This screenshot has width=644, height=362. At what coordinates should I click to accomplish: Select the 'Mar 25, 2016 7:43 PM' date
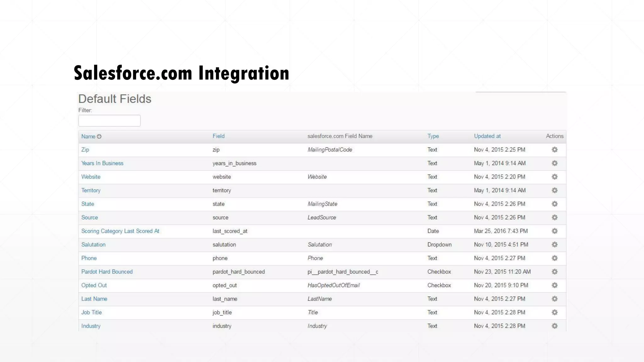coord(501,231)
